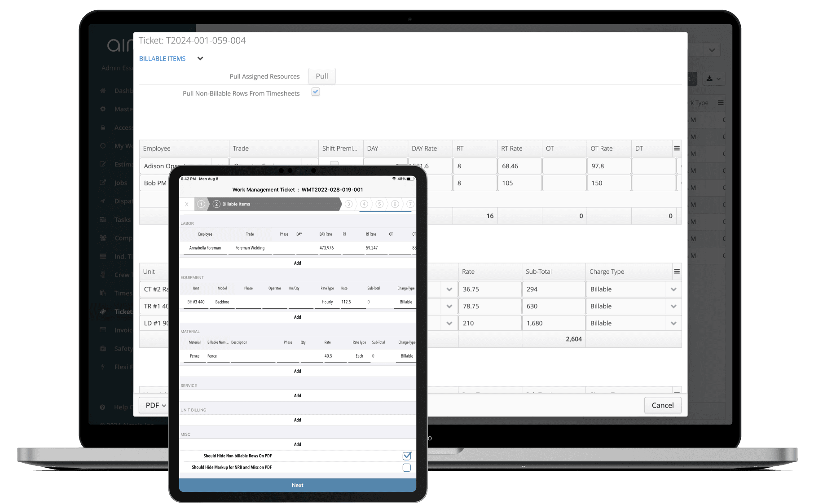Viewport: 814px width, 504px height.
Task: Click the Access lock icon in sidebar
Action: tap(103, 127)
